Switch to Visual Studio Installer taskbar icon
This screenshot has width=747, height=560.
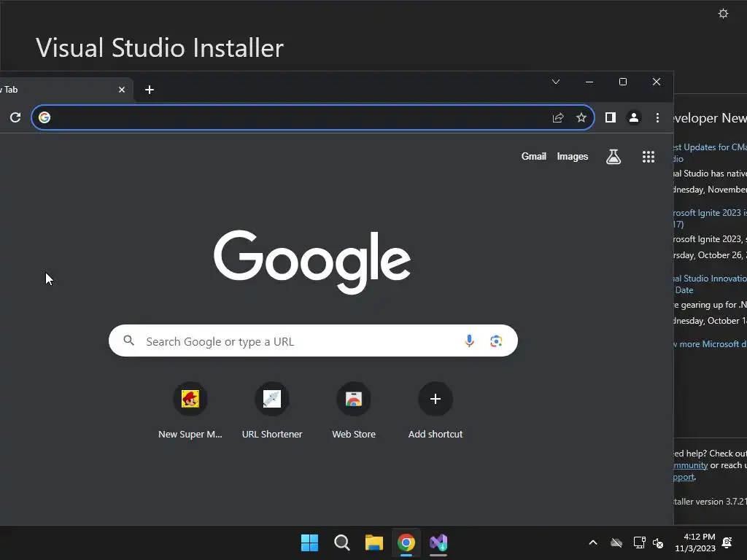point(438,542)
